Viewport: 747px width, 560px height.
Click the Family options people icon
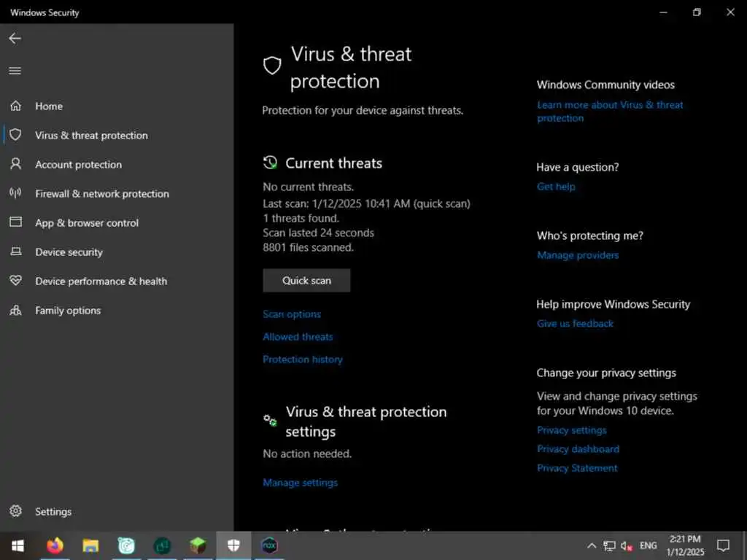[x=16, y=310]
